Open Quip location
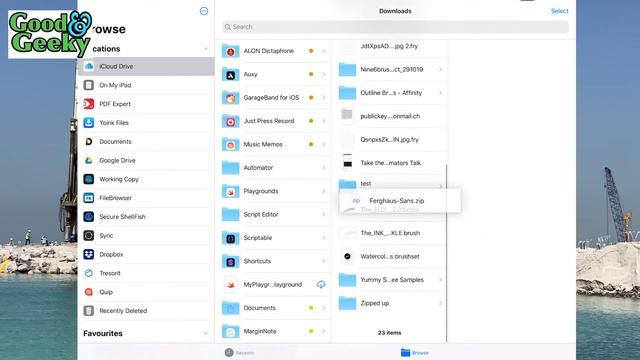This screenshot has height=360, width=640. pos(146,291)
